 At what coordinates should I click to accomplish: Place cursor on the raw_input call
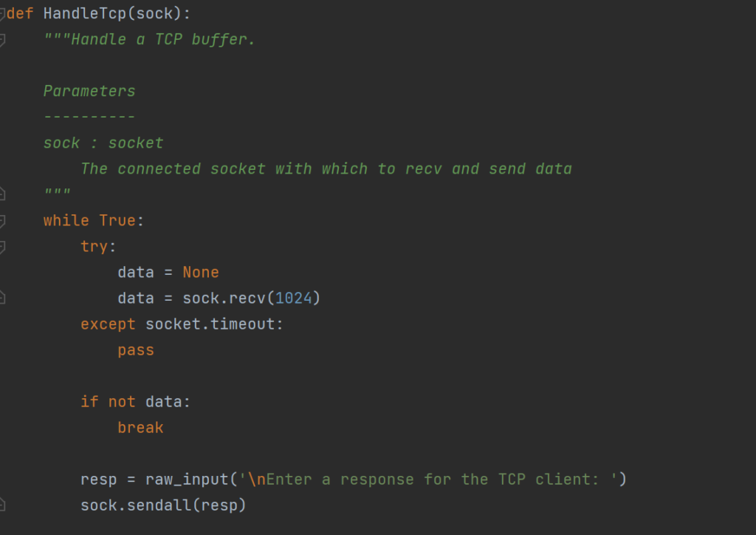[187, 480]
